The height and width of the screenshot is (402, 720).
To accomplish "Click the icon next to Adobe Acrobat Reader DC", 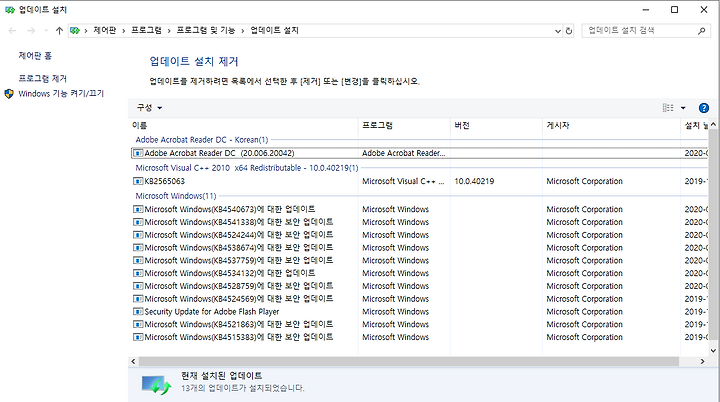I will pos(138,153).
